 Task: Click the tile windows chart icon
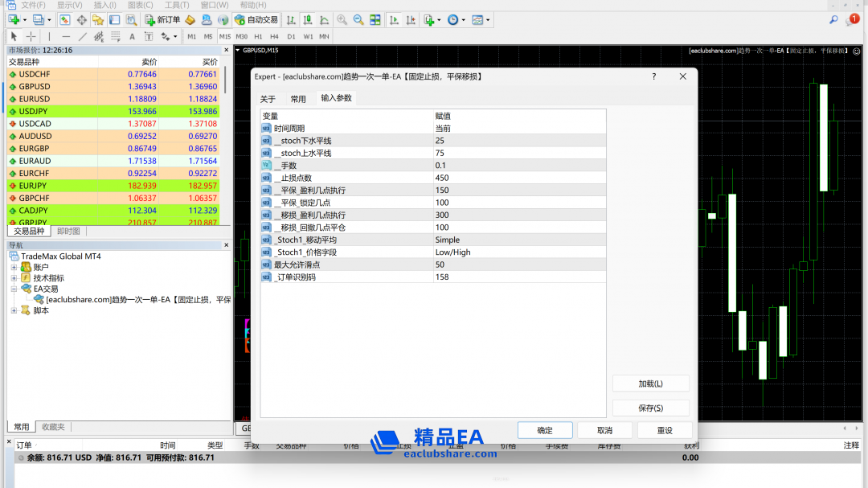click(375, 19)
